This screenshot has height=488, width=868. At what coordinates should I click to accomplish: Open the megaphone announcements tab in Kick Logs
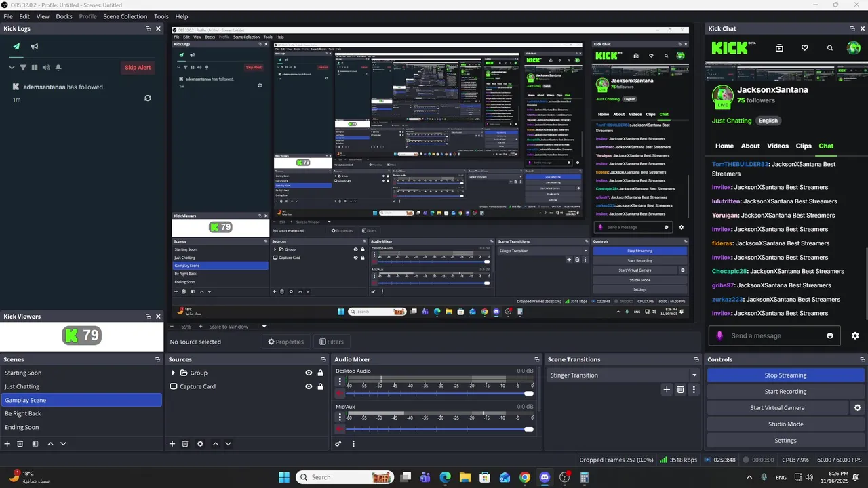tap(34, 47)
